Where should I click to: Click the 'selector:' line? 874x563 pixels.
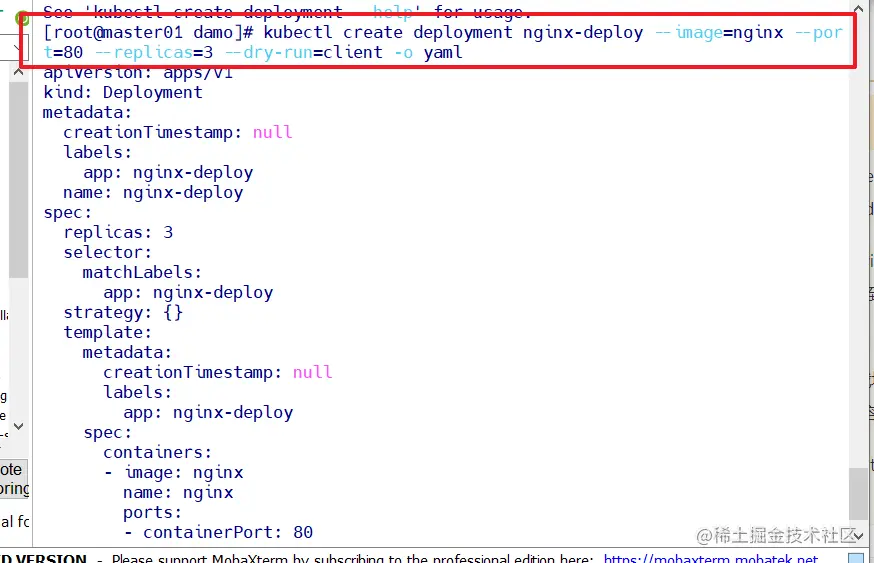(108, 252)
